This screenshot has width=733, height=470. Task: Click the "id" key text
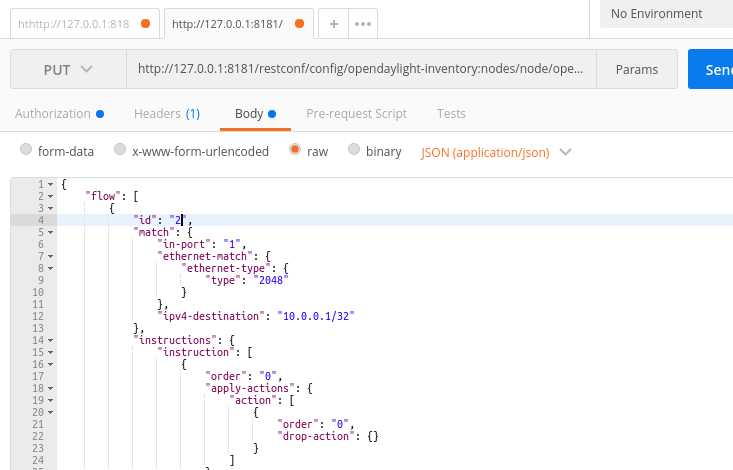click(x=145, y=220)
